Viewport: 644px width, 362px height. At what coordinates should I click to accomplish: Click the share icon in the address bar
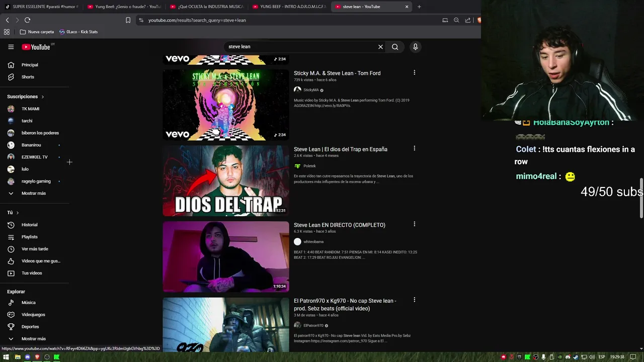click(468, 20)
